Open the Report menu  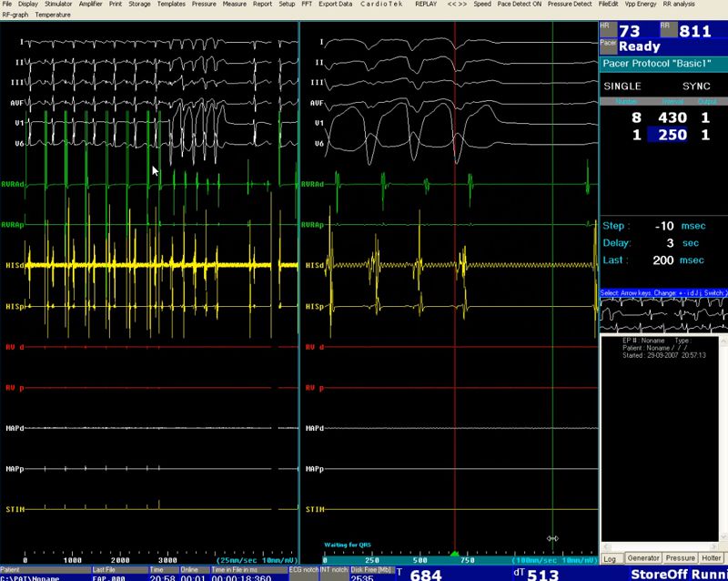262,4
